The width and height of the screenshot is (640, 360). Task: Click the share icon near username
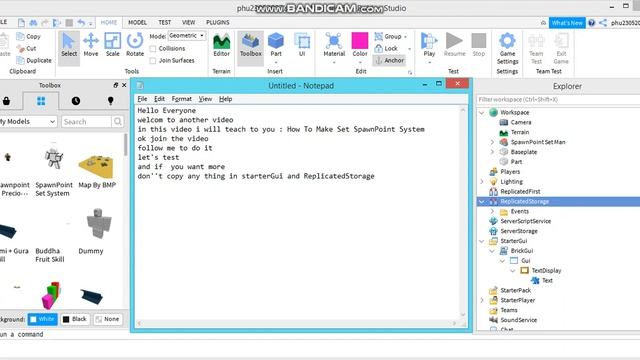click(603, 23)
